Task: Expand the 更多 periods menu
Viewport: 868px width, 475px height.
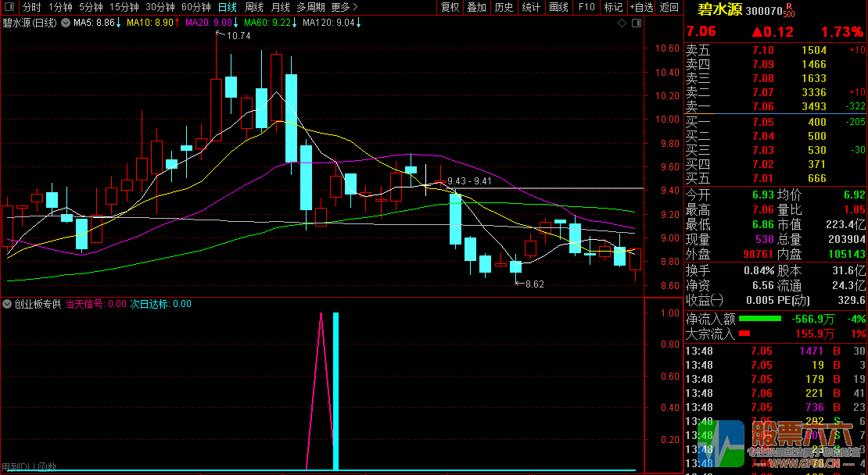Action: click(x=345, y=7)
